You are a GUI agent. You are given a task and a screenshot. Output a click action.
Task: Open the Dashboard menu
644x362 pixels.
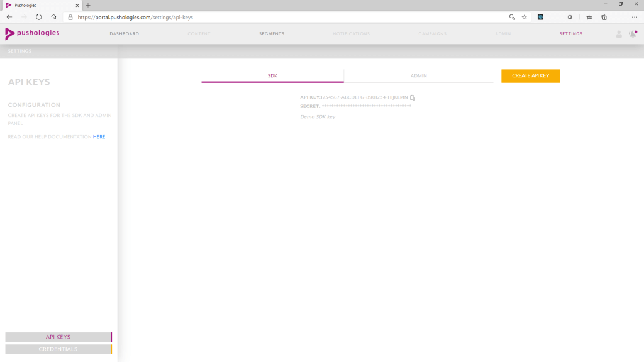click(x=124, y=34)
